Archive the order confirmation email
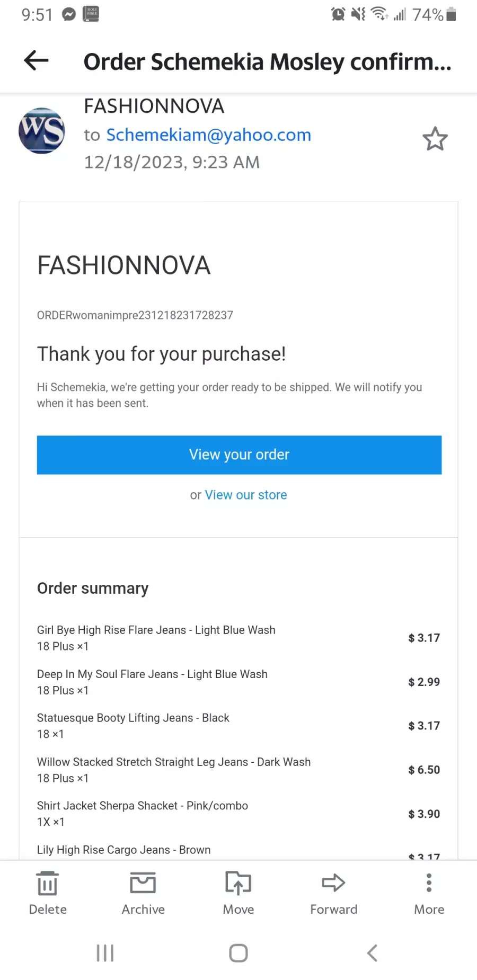This screenshot has height=980, width=477. tap(143, 893)
